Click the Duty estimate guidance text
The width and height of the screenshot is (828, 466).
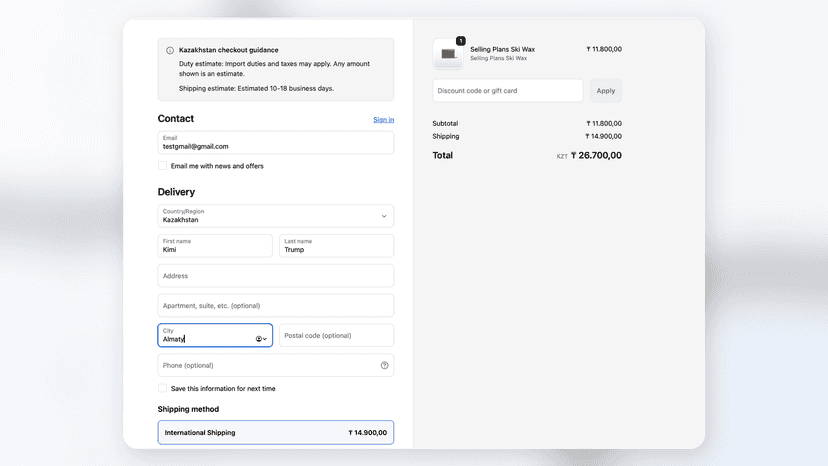point(274,69)
